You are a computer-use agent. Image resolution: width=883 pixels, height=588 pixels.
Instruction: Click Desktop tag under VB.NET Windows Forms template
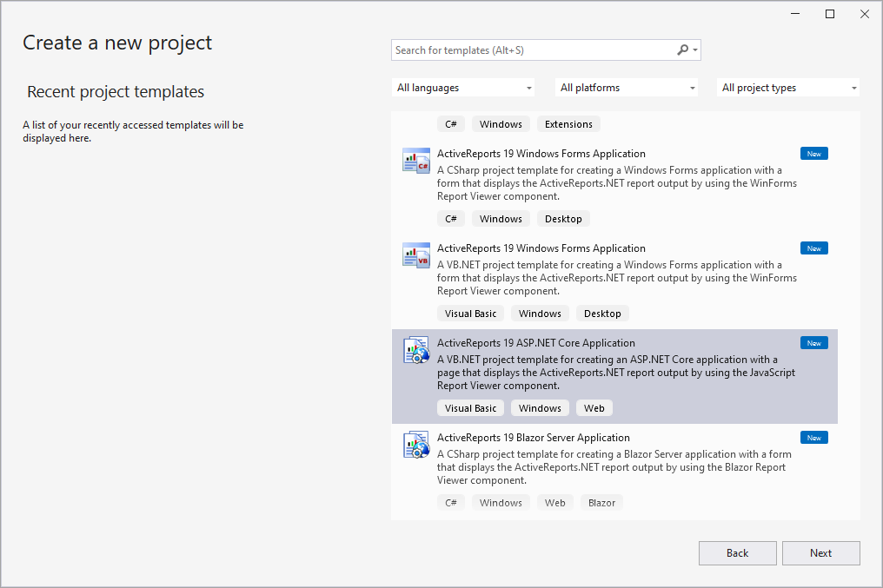pyautogui.click(x=602, y=314)
